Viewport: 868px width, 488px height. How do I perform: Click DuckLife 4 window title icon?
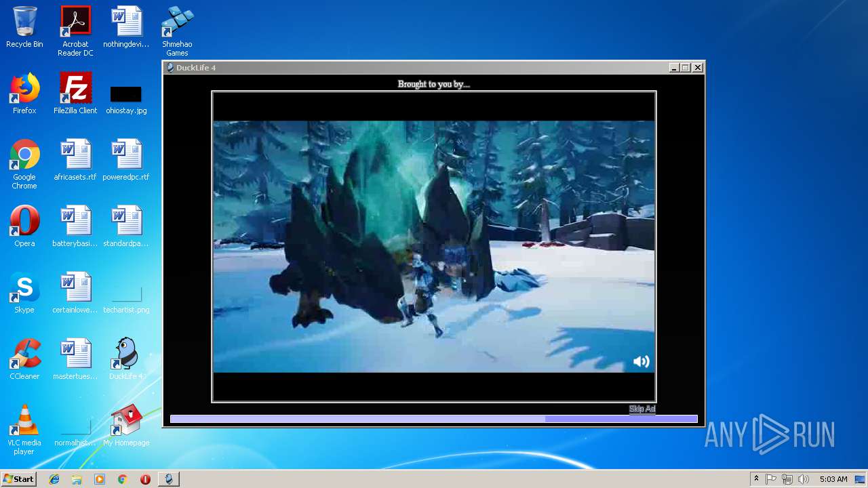(x=170, y=68)
